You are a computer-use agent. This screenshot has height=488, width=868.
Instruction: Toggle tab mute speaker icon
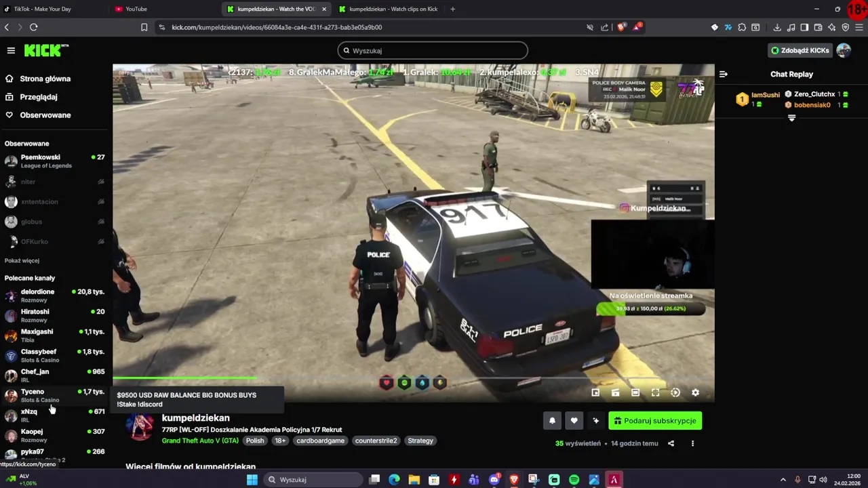click(x=590, y=27)
